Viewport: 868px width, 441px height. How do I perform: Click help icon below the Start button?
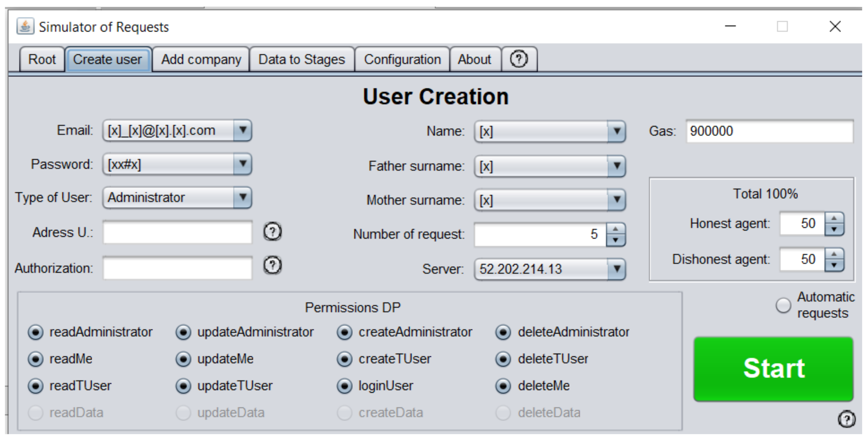[x=846, y=419]
